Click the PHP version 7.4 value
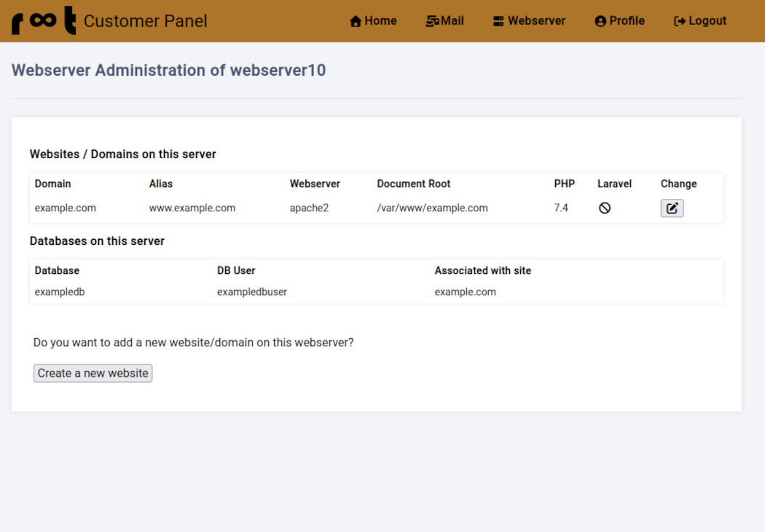This screenshot has height=532, width=765. [561, 208]
